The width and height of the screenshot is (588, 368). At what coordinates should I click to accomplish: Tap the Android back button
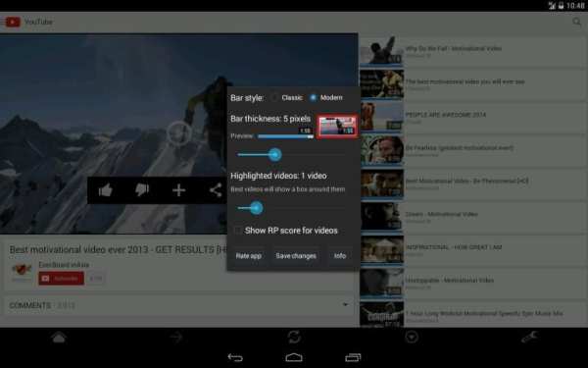[235, 357]
